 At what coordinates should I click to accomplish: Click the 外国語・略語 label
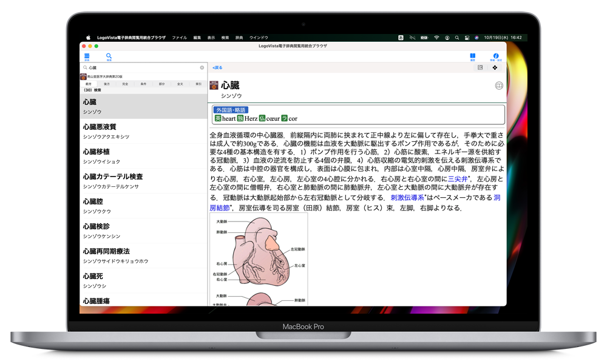(x=231, y=110)
